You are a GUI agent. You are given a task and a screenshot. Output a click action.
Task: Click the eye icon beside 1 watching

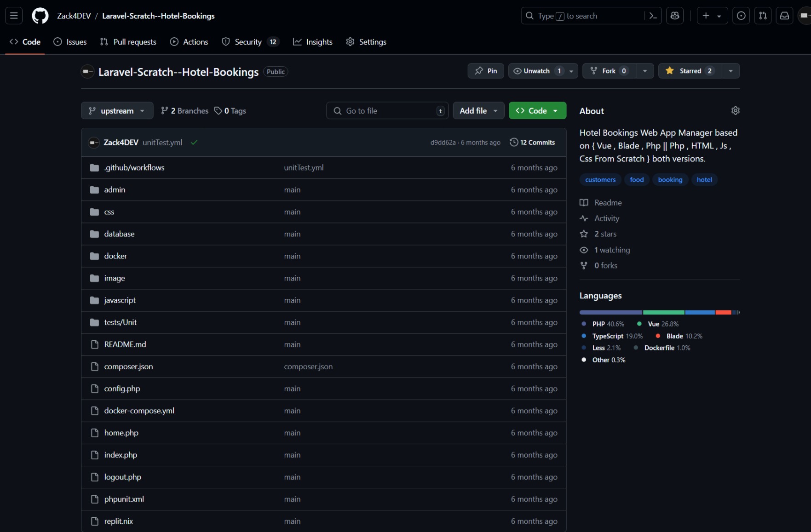pyautogui.click(x=584, y=250)
